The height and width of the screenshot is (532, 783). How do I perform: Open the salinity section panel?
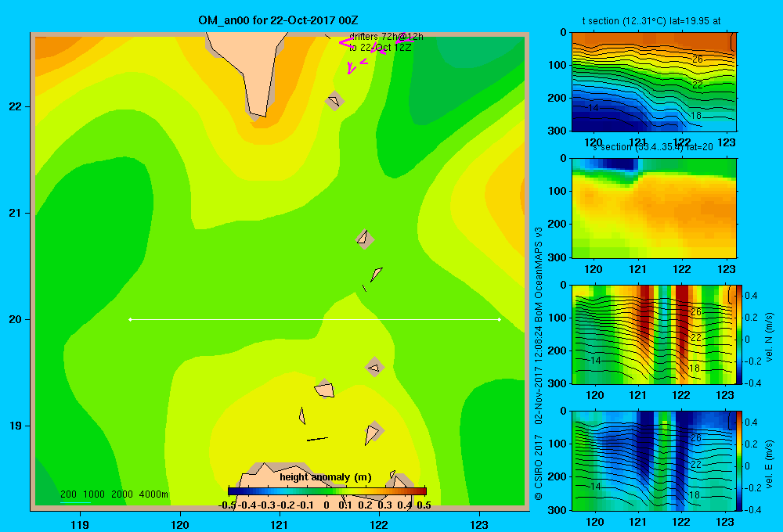pos(654,208)
